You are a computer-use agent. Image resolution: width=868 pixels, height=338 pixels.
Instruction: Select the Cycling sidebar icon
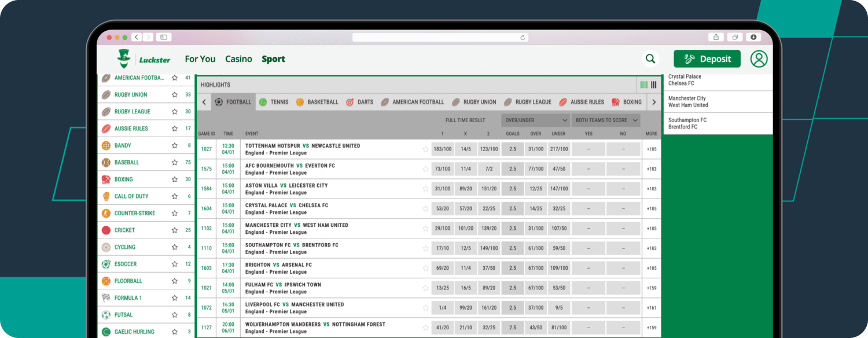point(106,247)
